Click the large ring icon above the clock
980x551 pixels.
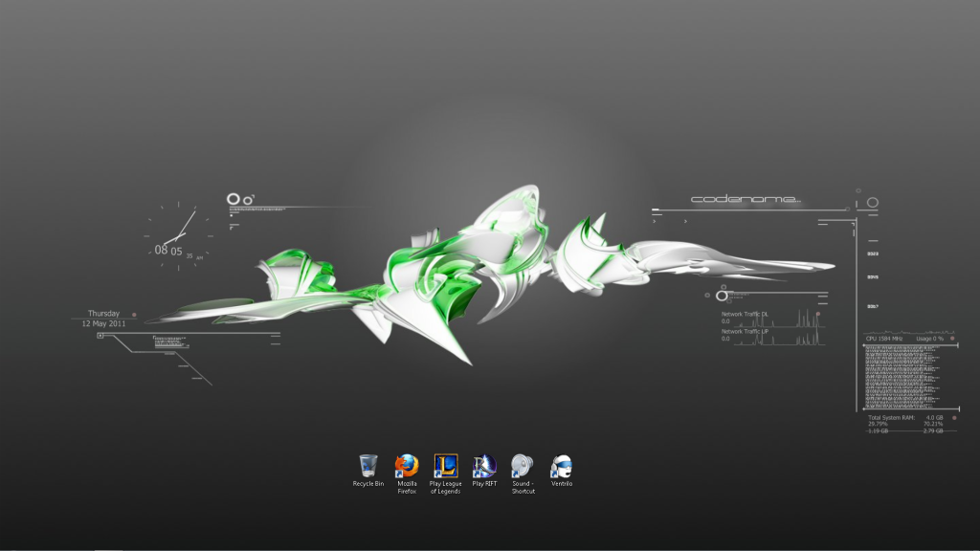coord(233,199)
